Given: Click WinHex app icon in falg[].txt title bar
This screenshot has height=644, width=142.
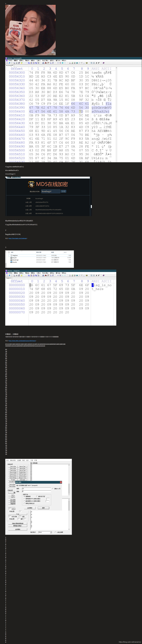Looking at the screenshot, I should tap(6, 271).
